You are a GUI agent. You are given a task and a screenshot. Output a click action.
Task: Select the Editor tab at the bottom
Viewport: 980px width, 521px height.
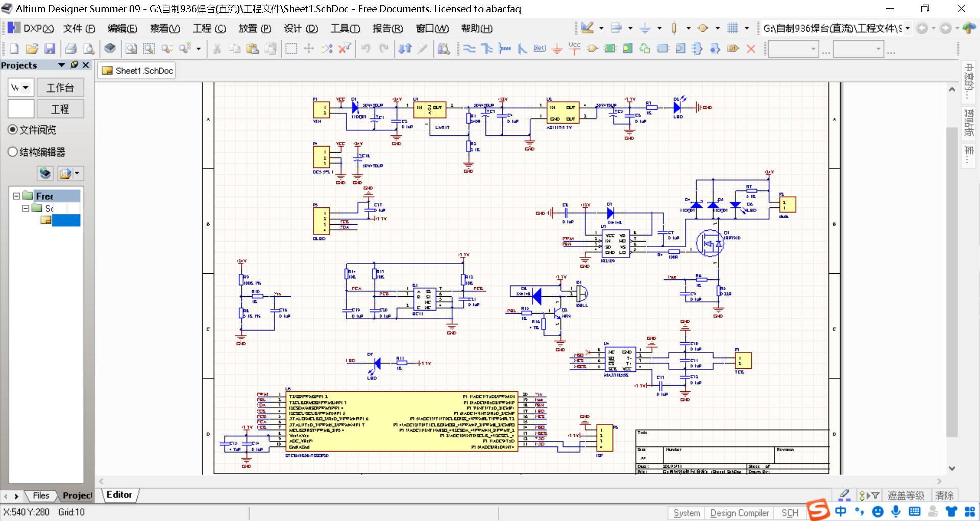click(x=119, y=494)
